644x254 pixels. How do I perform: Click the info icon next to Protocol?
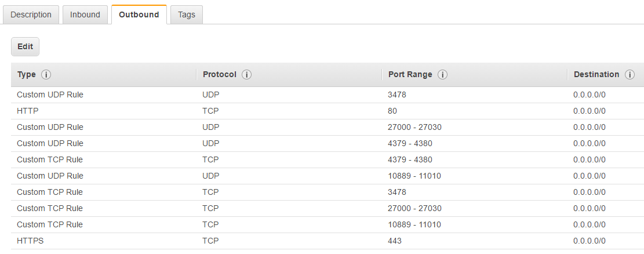pos(246,75)
